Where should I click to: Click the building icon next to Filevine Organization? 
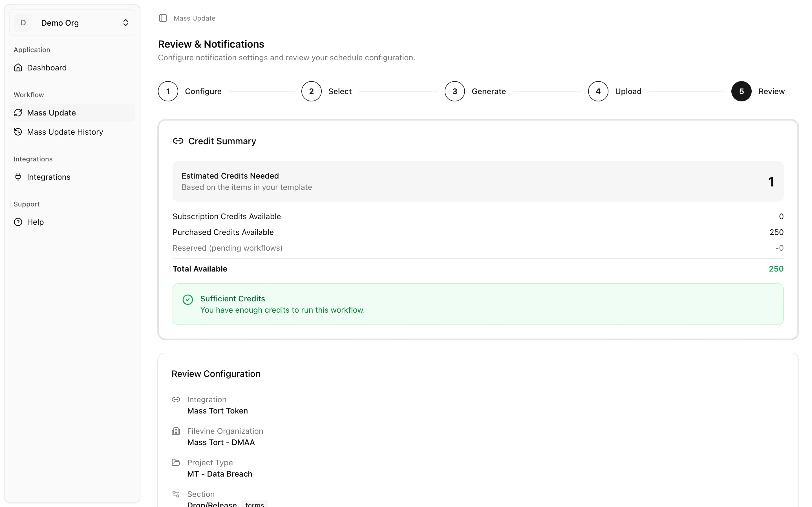pyautogui.click(x=176, y=431)
